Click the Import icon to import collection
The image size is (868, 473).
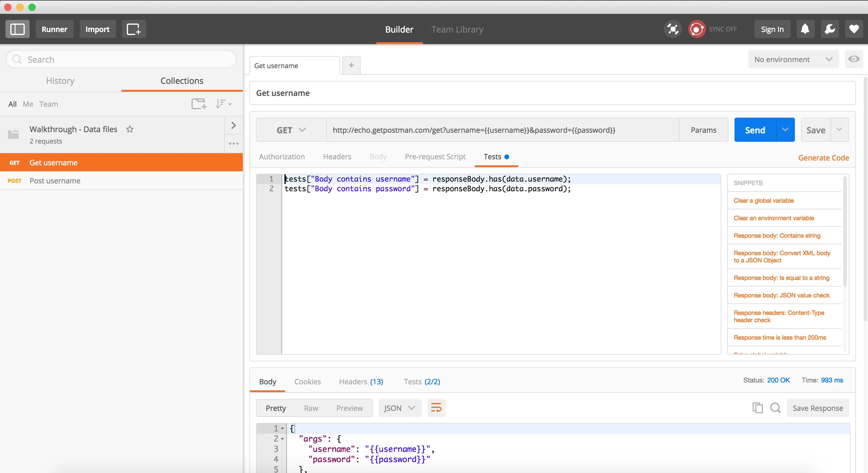(96, 29)
